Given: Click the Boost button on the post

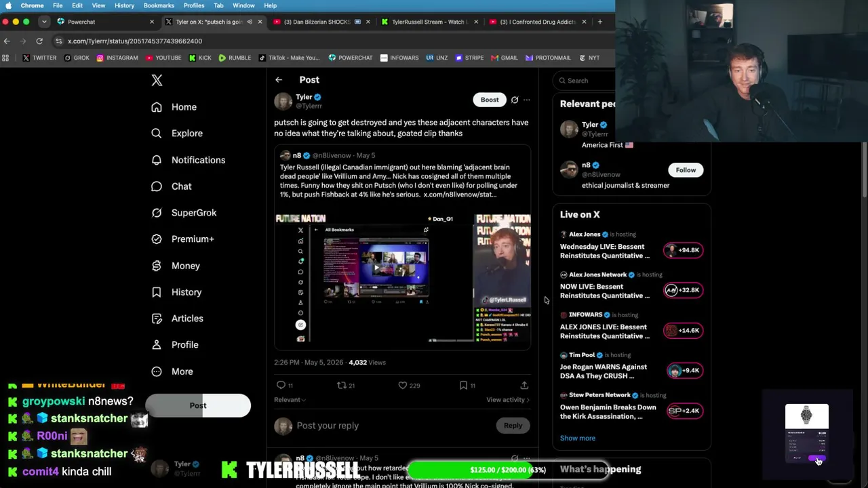Looking at the screenshot, I should [490, 100].
